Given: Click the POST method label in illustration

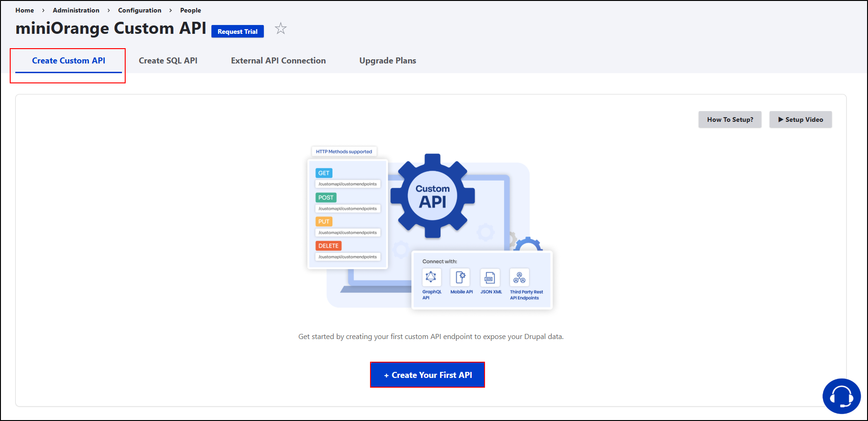Looking at the screenshot, I should [x=326, y=197].
